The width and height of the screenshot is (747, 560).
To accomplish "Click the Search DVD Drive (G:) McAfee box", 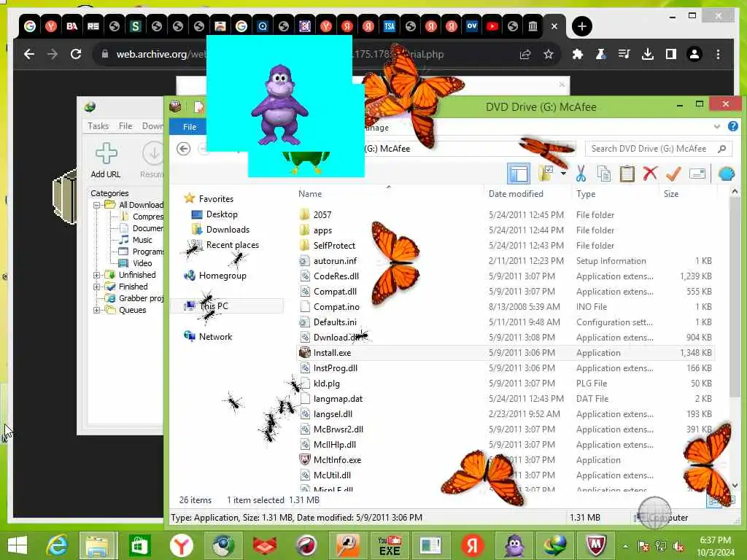I will pyautogui.click(x=659, y=149).
